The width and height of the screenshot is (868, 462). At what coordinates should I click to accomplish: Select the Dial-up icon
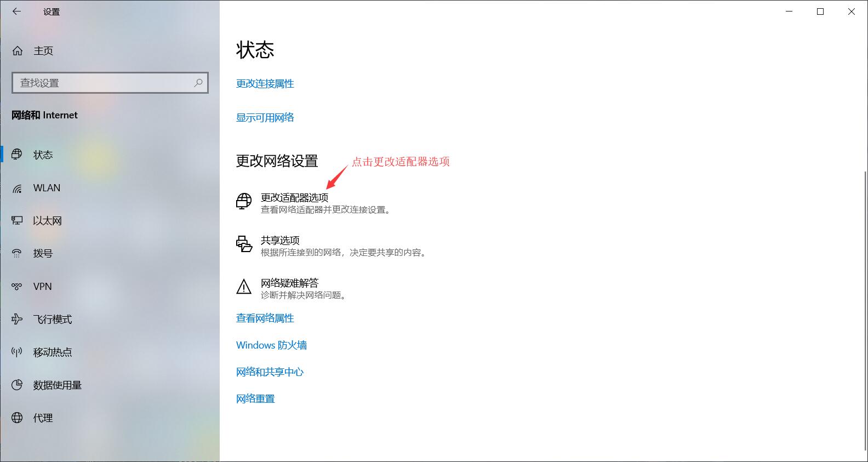point(17,253)
